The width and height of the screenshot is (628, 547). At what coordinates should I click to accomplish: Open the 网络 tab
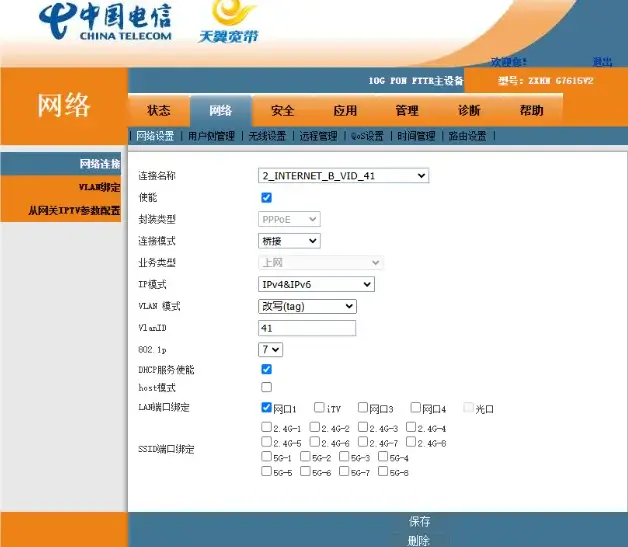tap(221, 111)
